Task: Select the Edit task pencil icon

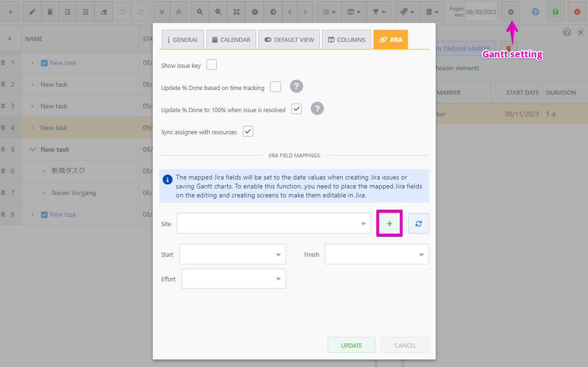Action: (31, 11)
